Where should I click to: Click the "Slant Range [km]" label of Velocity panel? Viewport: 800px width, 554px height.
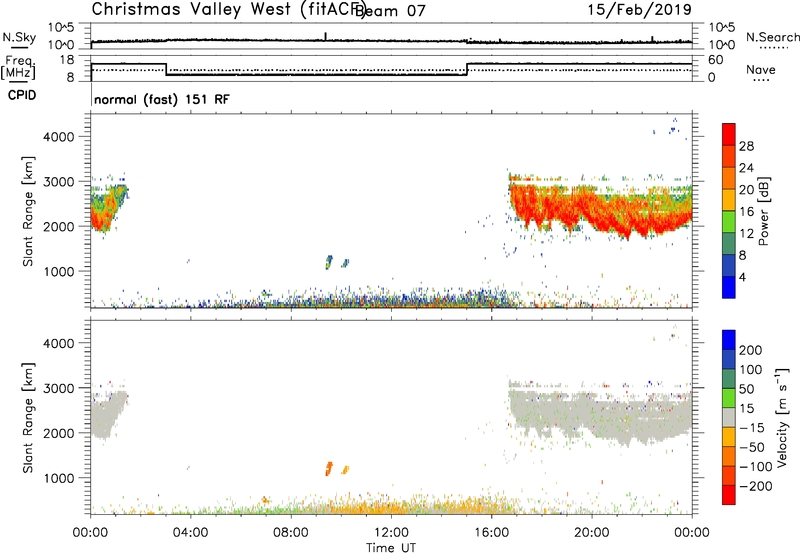(x=28, y=417)
